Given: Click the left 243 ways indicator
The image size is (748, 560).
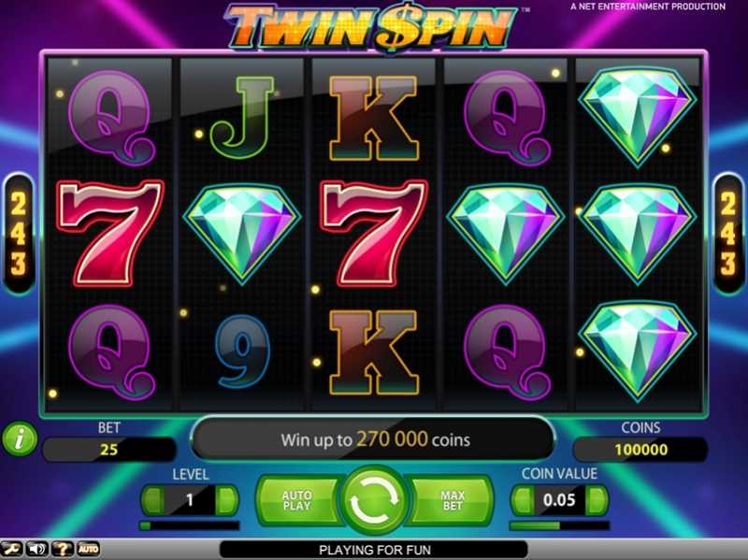Looking at the screenshot, I should pyautogui.click(x=19, y=234).
